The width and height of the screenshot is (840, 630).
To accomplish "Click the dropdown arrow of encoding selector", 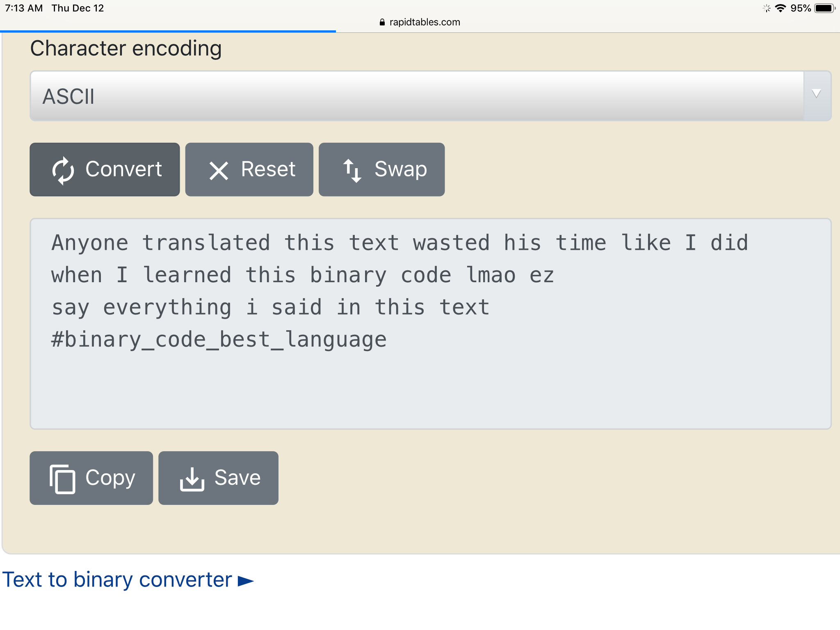I will (x=816, y=94).
